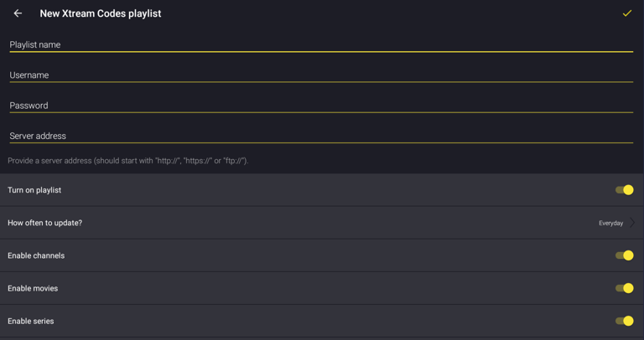The height and width of the screenshot is (340, 644).
Task: Click the Server address field
Action: tap(321, 136)
